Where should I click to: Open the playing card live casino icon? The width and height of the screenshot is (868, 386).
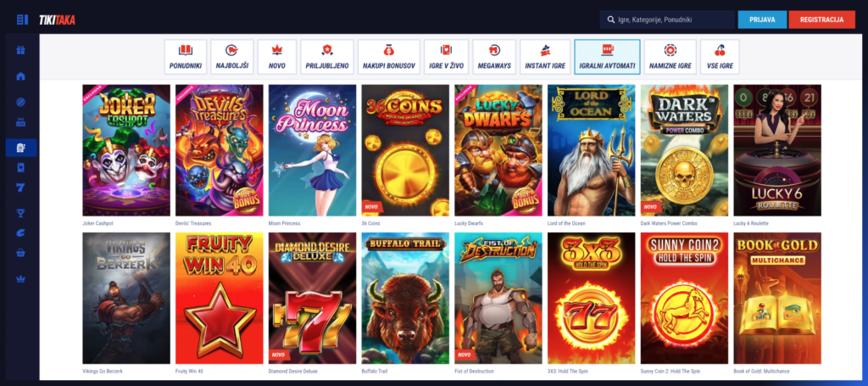[20, 168]
